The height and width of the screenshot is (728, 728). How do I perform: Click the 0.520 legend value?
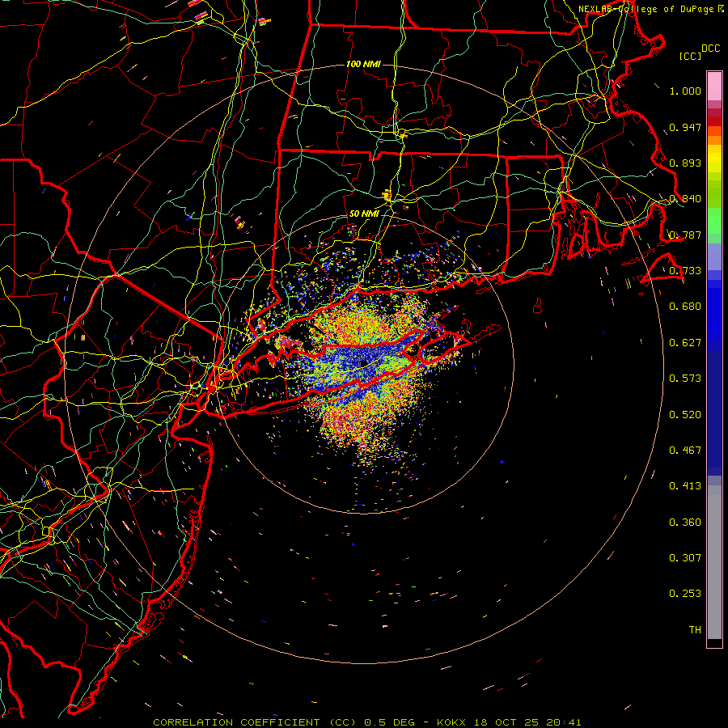[685, 415]
